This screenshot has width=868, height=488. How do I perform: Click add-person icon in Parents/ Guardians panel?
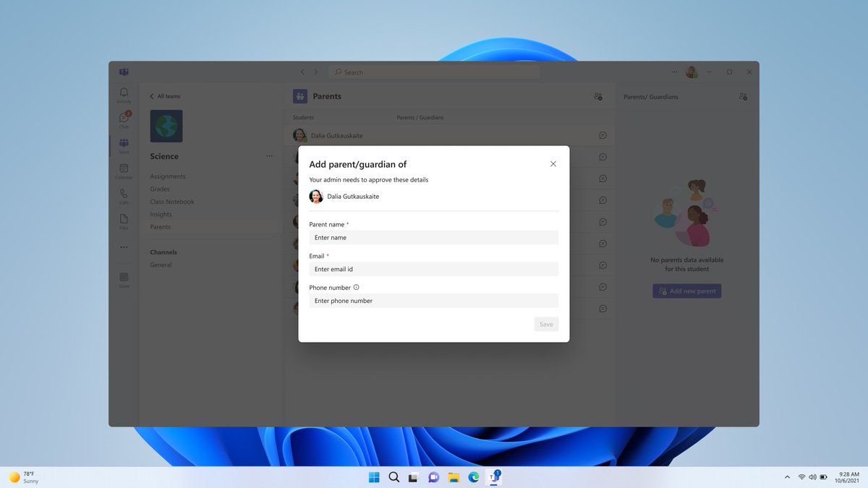point(743,96)
